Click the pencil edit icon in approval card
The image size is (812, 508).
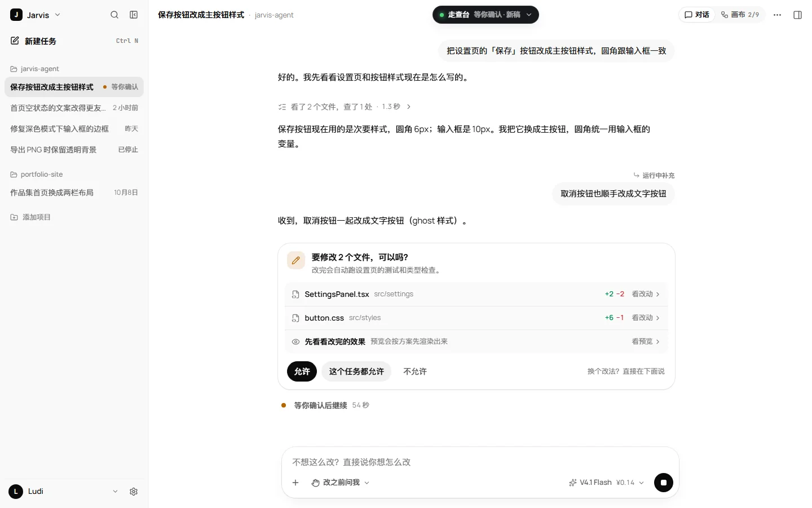tap(296, 261)
